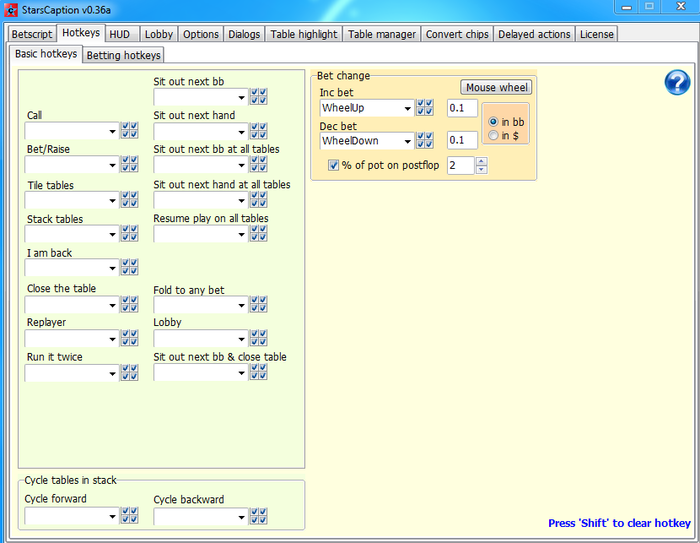This screenshot has height=543, width=700.
Task: Click the checkmark grid icon for Lobby hotkey
Action: tap(258, 338)
